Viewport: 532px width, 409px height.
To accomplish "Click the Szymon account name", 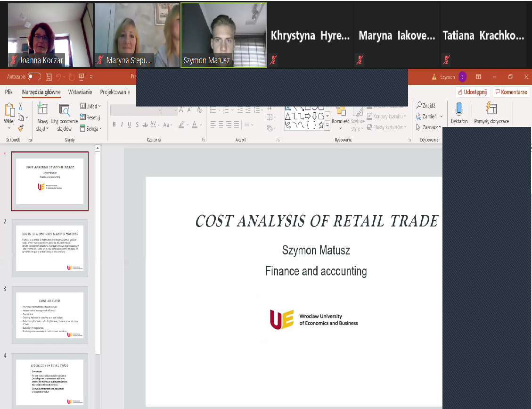I will pyautogui.click(x=447, y=77).
